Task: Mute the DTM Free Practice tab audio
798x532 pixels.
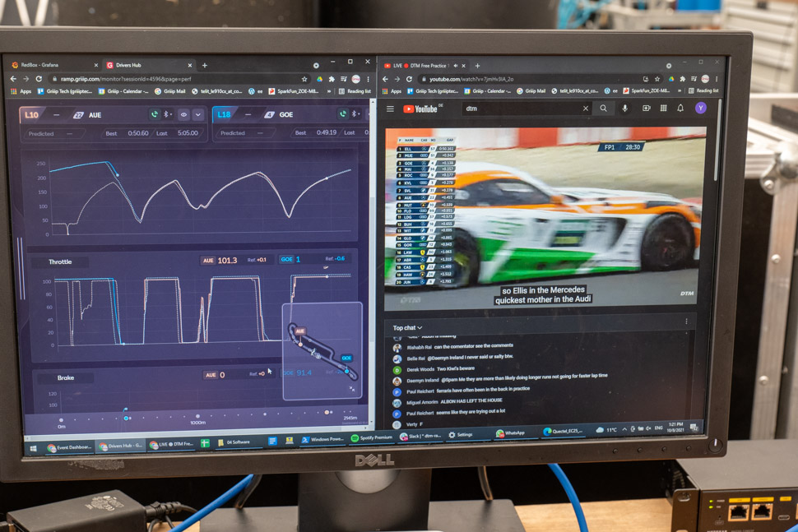Action: [x=456, y=66]
